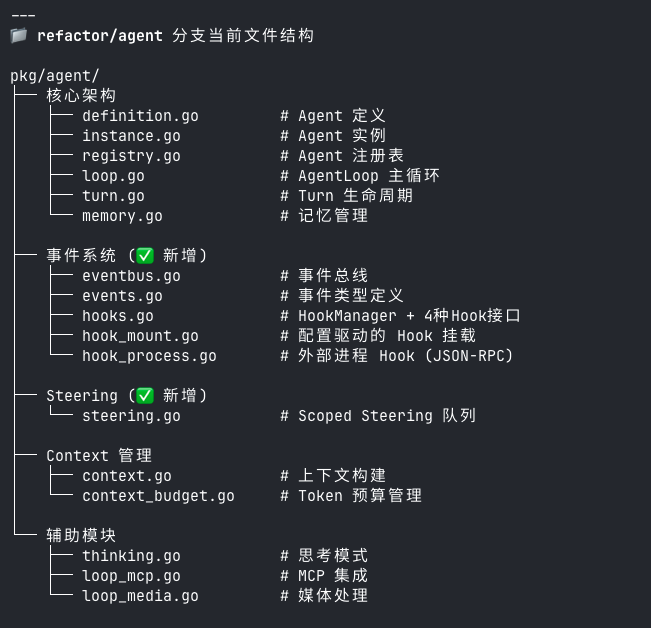Select the 核心架构 tree group
This screenshot has width=651, height=628.
pyautogui.click(x=81, y=96)
